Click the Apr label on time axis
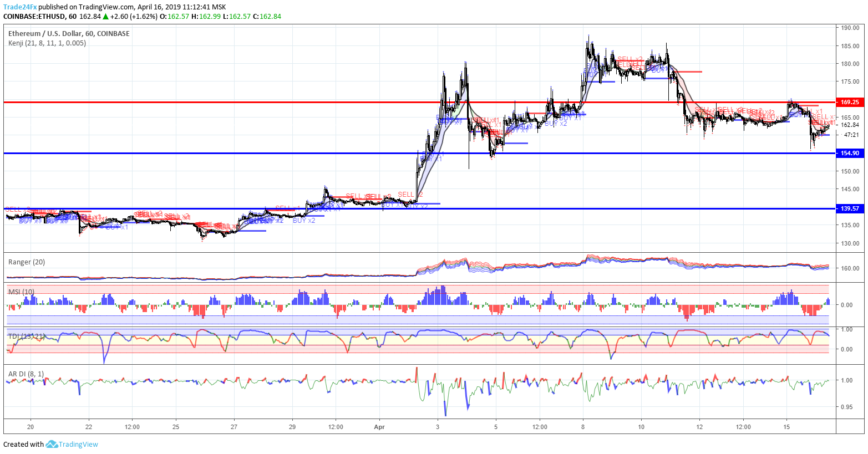Screen dimensions: 868x454 point(379,427)
